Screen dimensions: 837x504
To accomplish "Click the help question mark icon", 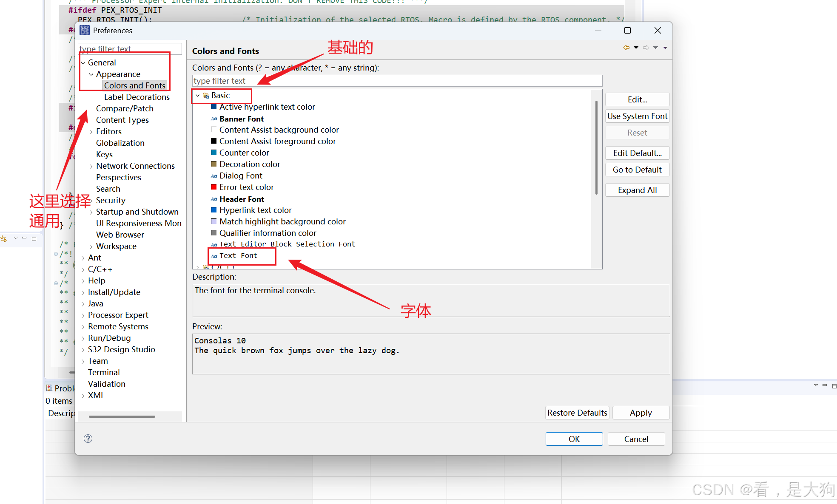I will click(x=88, y=439).
